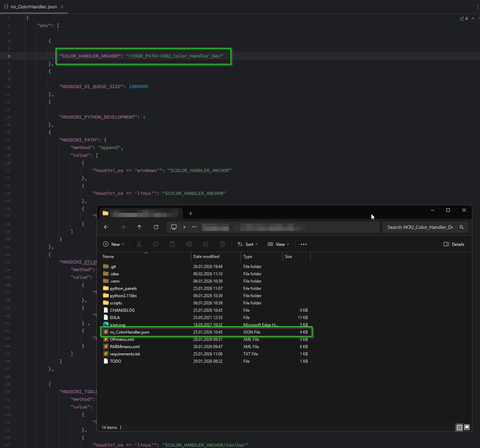This screenshot has width=480, height=448.
Task: Open See more options ellipsis menu
Action: pyautogui.click(x=304, y=244)
